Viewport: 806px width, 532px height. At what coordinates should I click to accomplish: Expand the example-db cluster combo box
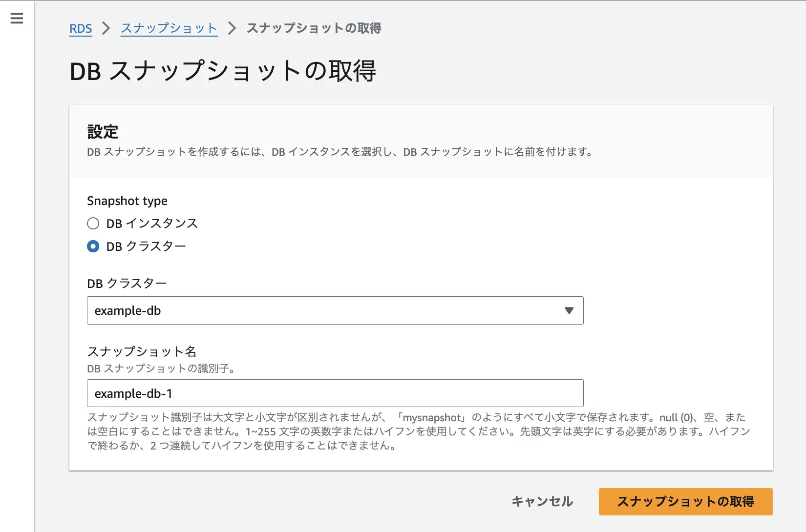[335, 310]
